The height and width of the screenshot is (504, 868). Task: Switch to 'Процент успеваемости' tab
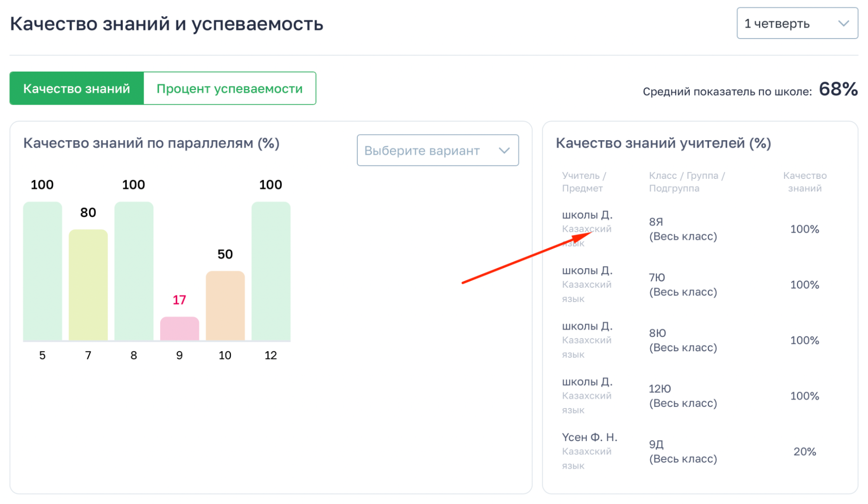(229, 89)
